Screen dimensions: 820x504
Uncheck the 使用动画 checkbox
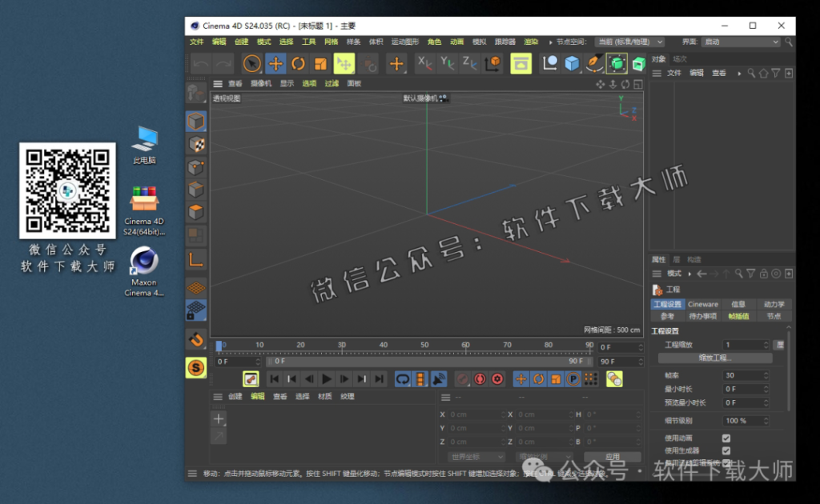[x=726, y=438]
